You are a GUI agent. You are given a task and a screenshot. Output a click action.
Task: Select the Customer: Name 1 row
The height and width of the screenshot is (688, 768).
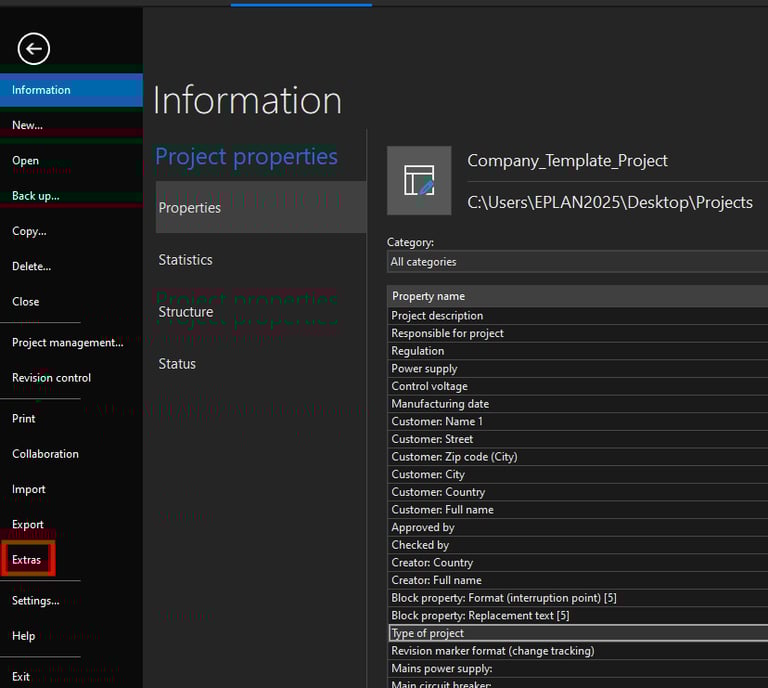(x=577, y=422)
